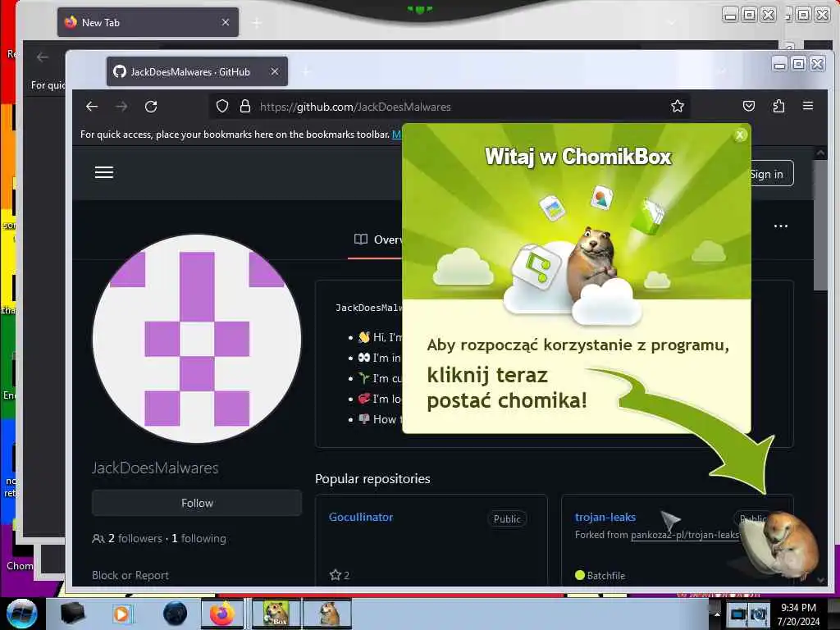
Task: Close New Tab in the back window
Action: tap(225, 22)
